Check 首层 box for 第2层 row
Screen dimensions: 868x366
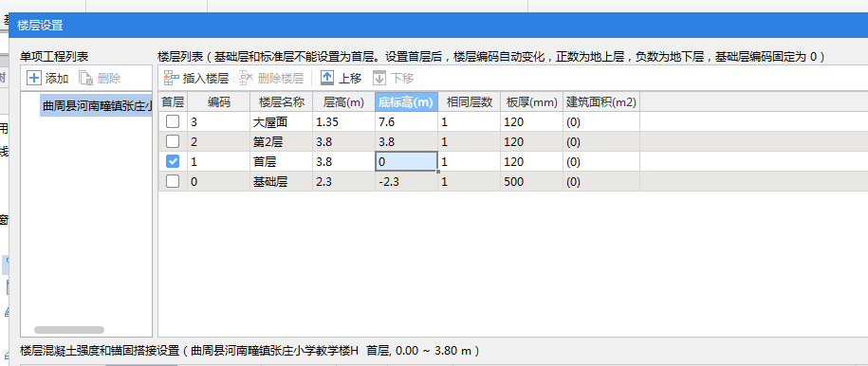click(x=173, y=141)
